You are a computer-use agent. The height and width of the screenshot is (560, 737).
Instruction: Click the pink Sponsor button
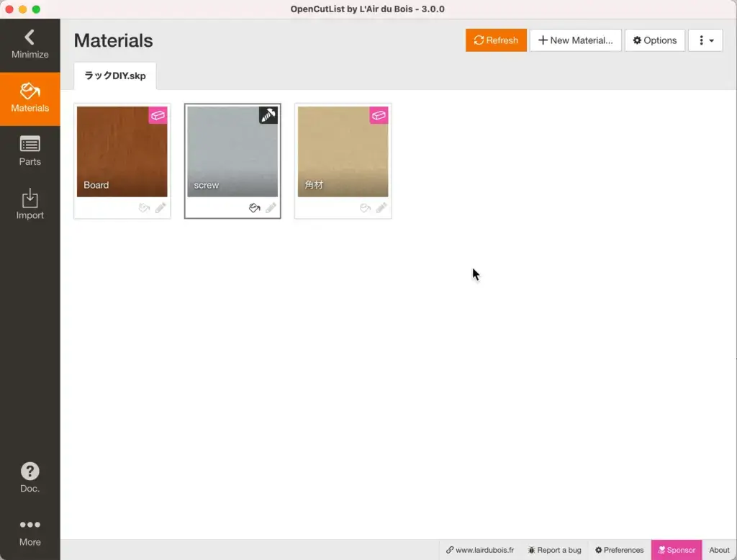[x=677, y=550]
